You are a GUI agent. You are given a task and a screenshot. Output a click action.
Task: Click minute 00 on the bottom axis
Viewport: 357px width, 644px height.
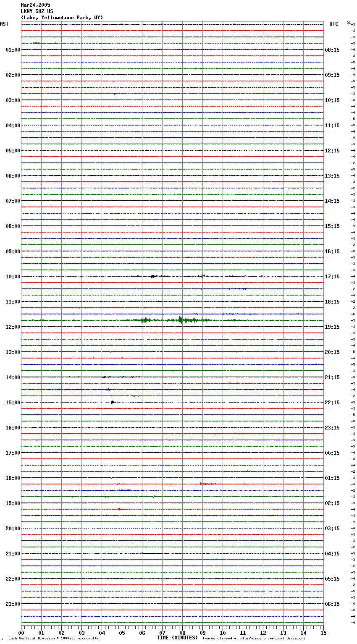coord(21,633)
